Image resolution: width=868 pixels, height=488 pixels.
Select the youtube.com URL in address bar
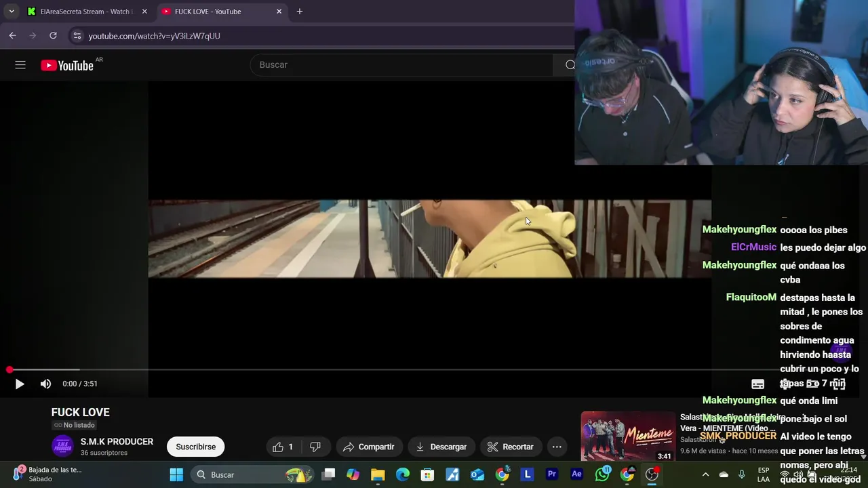tap(154, 36)
